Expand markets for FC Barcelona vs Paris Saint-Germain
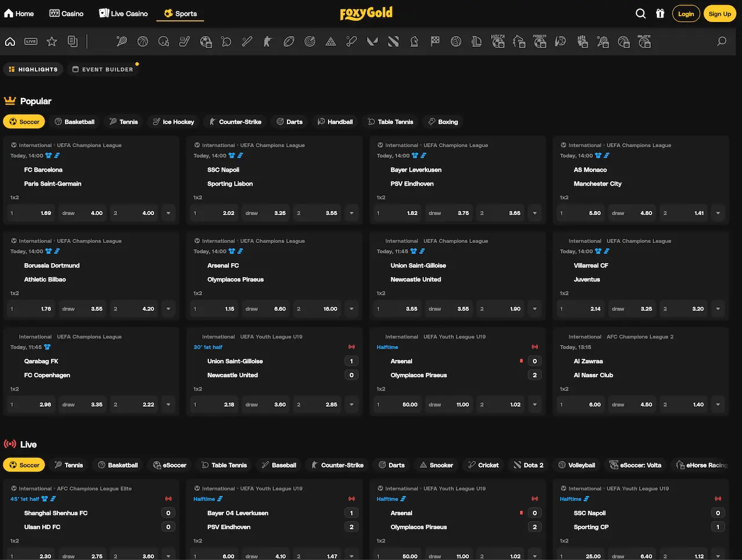The height and width of the screenshot is (560, 742). pyautogui.click(x=169, y=213)
